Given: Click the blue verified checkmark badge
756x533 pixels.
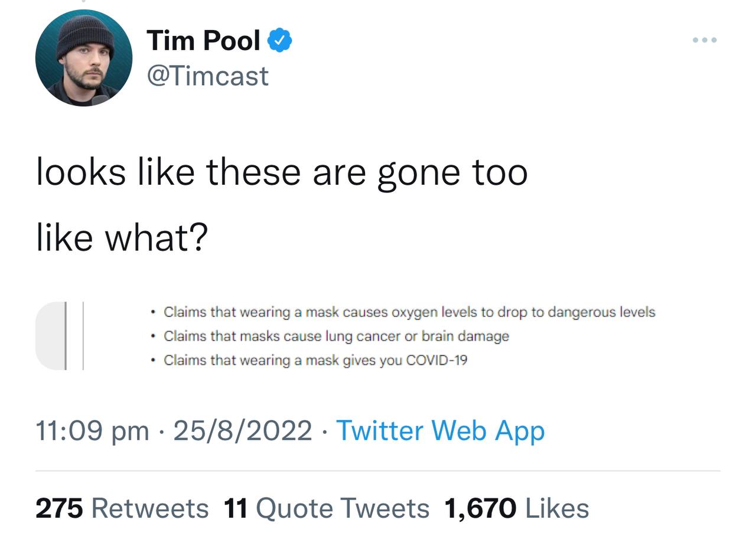Looking at the screenshot, I should point(280,41).
